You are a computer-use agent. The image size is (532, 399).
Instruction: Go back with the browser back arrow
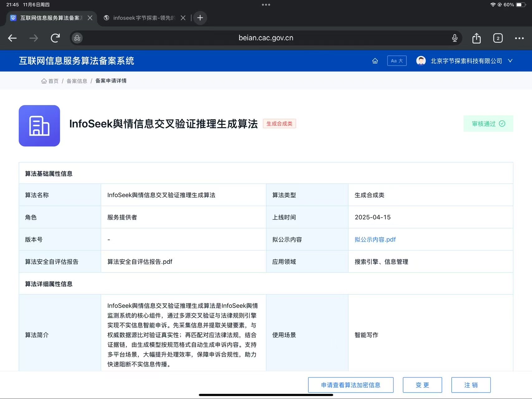click(x=12, y=38)
